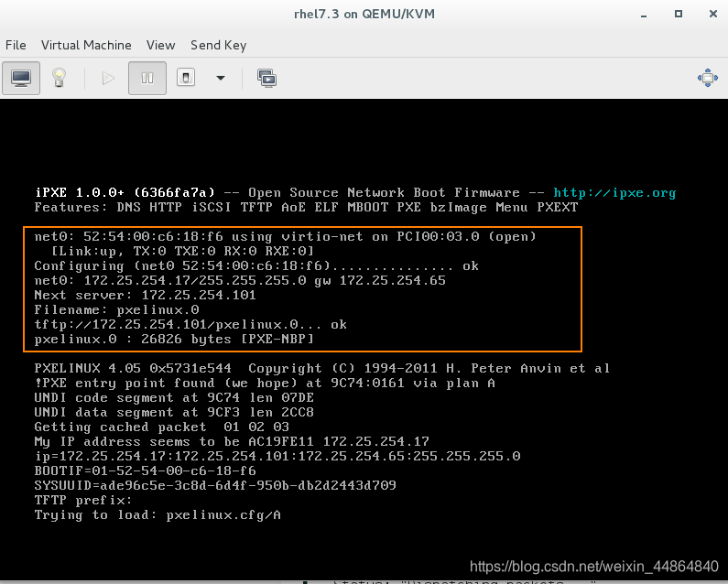Open the File menu
728x584 pixels.
(x=16, y=45)
